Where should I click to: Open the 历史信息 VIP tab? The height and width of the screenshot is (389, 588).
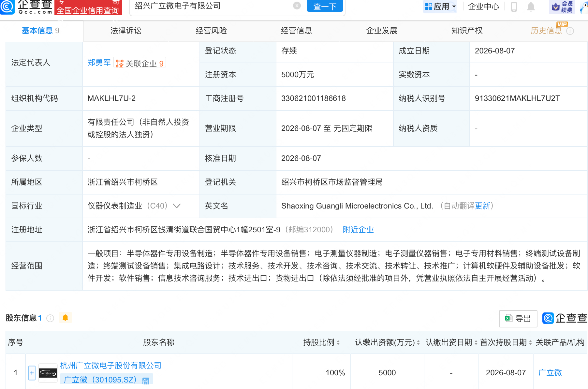pos(546,31)
